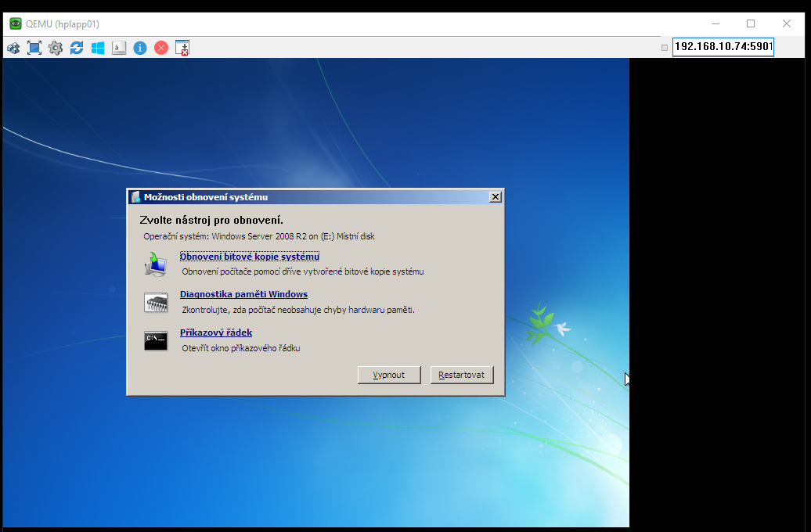Open the 'Obnovení bitové kopie systému' link

(x=249, y=257)
